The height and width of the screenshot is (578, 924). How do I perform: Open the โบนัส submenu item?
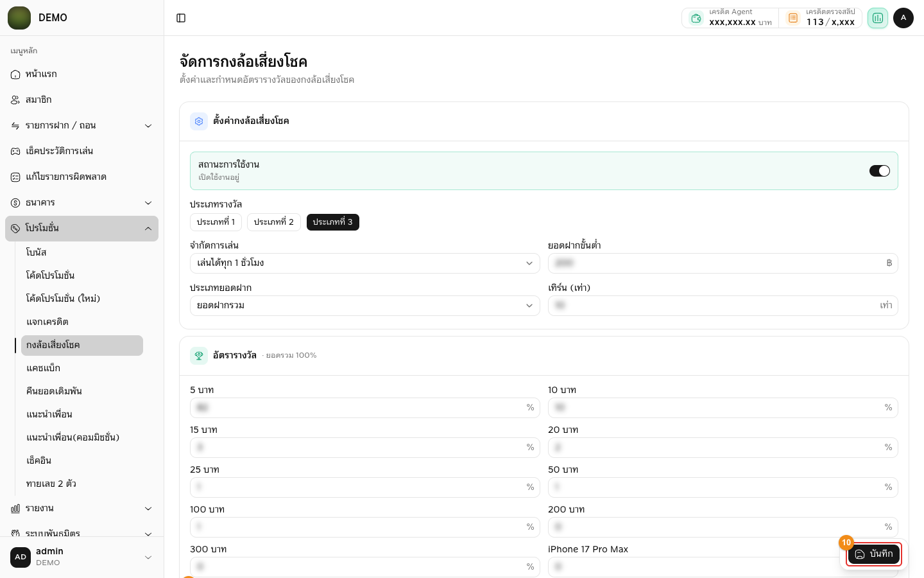(x=82, y=253)
